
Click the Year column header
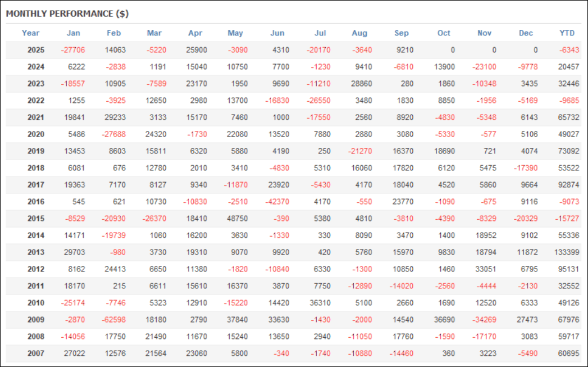pos(31,33)
